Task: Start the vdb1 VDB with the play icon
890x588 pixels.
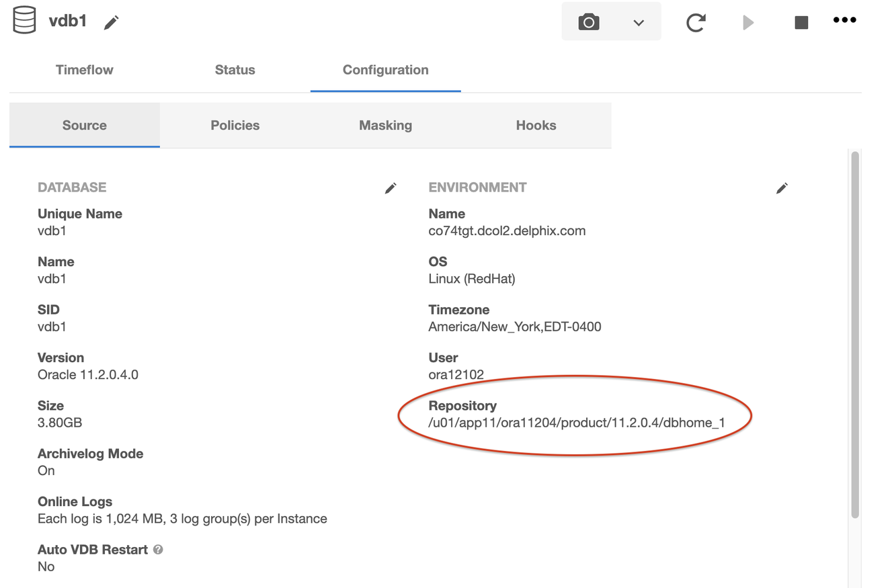Action: [748, 21]
